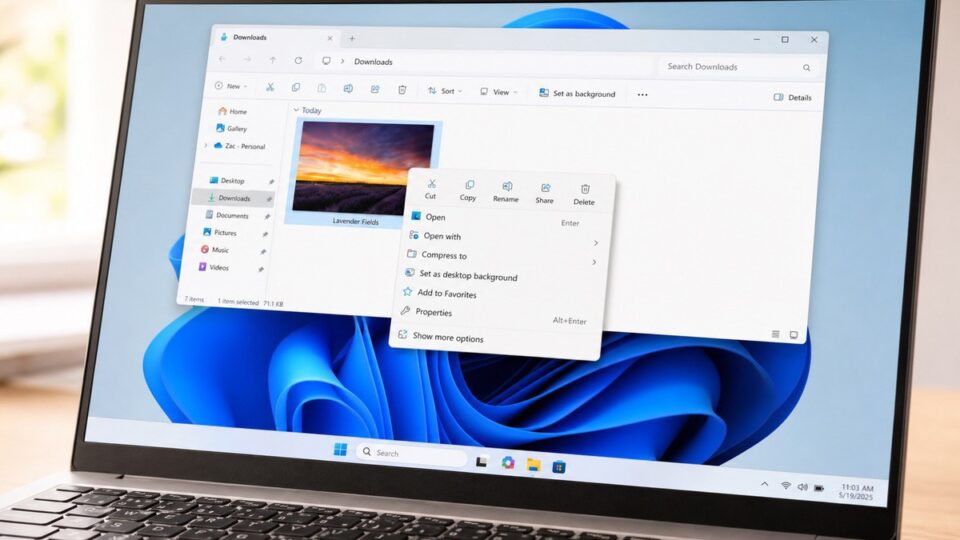Click the Wi-Fi icon in the system tray
This screenshot has height=540, width=960.
(785, 486)
